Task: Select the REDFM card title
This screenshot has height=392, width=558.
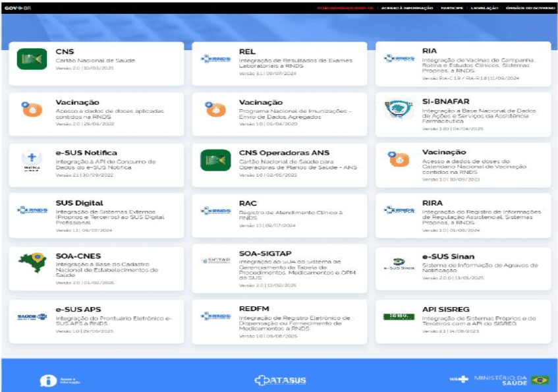Action: 254,309
